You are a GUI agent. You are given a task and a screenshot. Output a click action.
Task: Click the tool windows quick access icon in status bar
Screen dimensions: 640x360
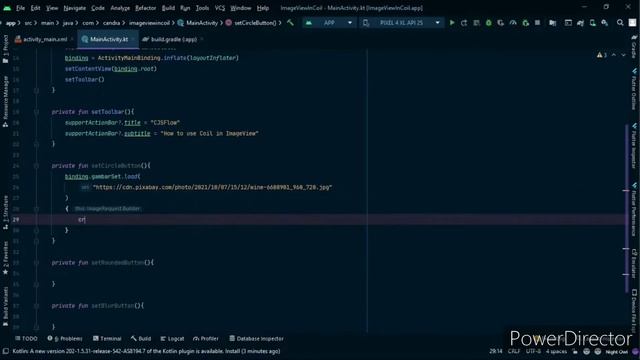[x=6, y=351]
